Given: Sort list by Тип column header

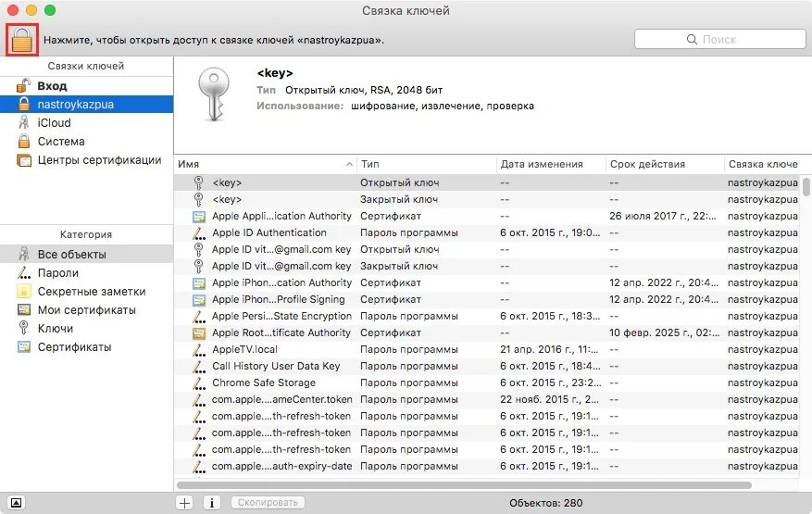Looking at the screenshot, I should click(x=427, y=164).
